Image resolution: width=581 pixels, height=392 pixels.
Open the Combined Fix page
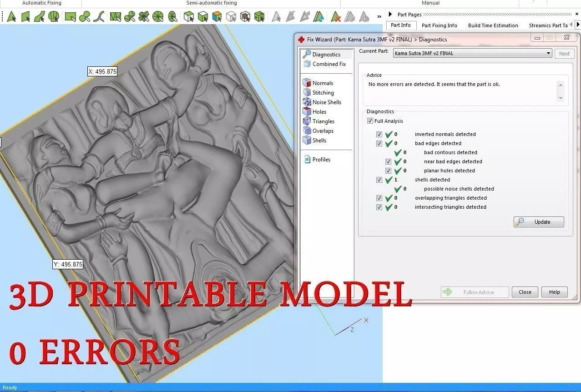point(324,64)
